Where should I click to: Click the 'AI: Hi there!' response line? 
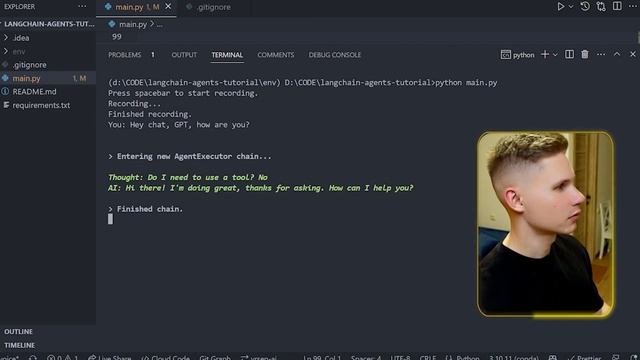pos(260,188)
